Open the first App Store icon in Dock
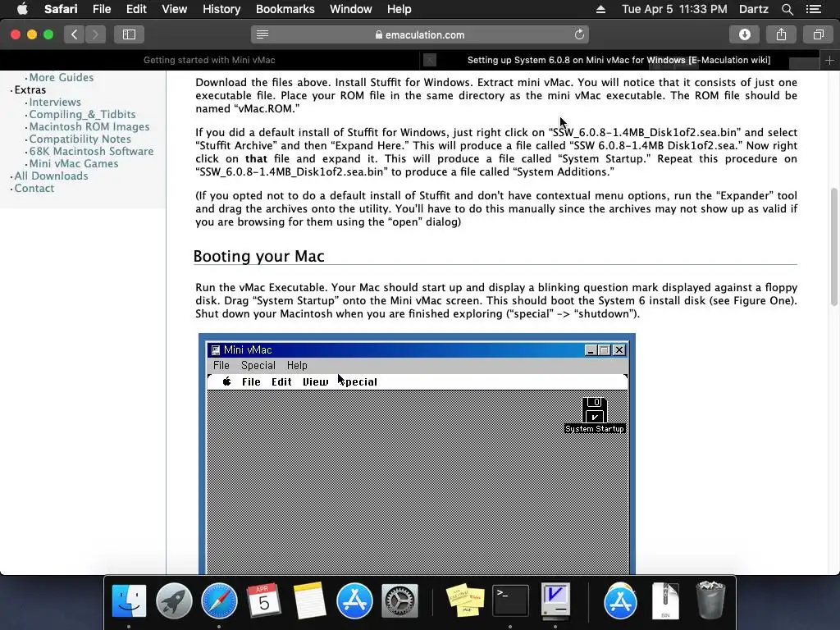 354,600
